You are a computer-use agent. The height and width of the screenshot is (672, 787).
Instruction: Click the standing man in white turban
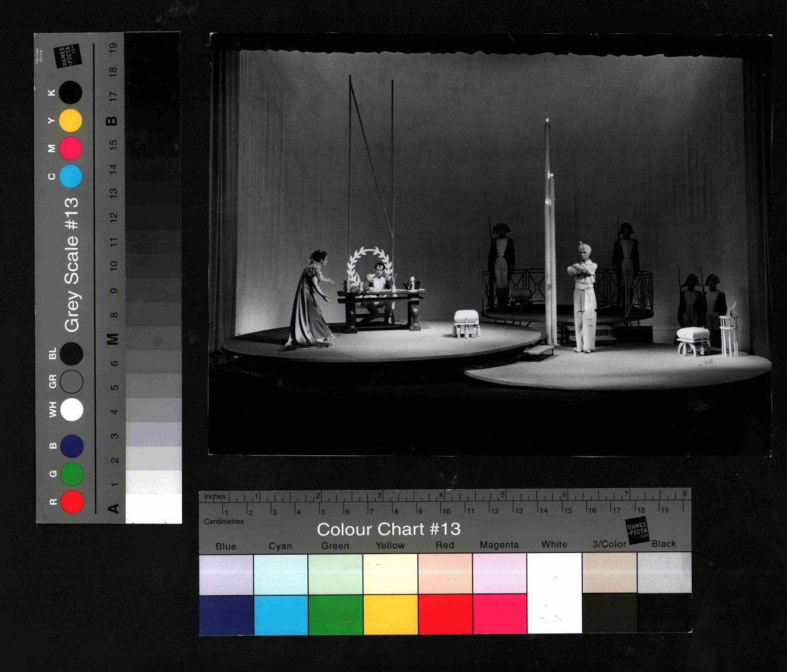[x=583, y=296]
